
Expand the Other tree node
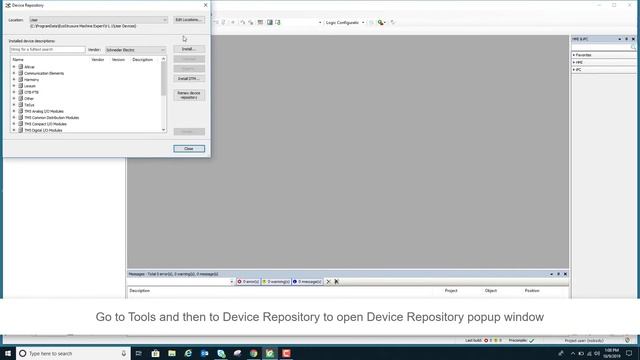click(x=14, y=98)
